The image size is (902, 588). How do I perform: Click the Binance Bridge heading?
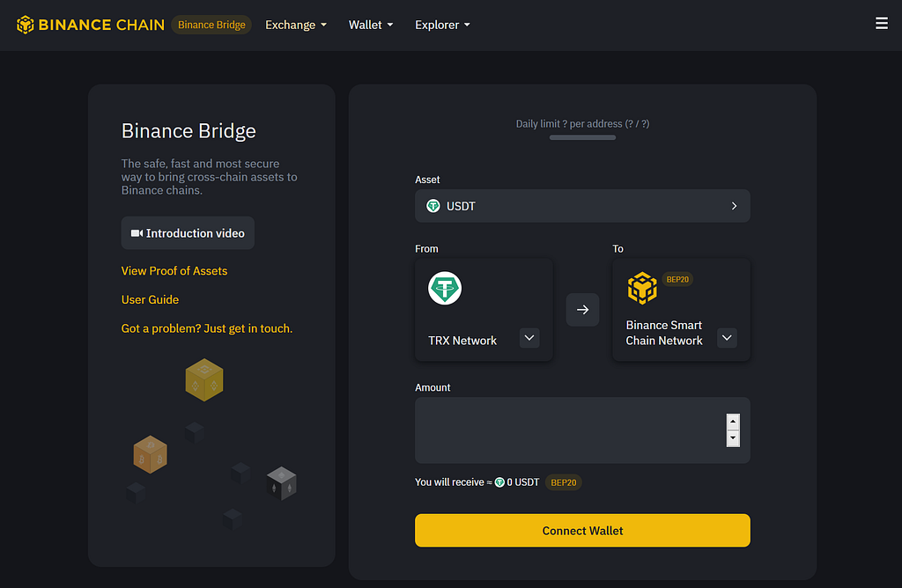point(189,131)
